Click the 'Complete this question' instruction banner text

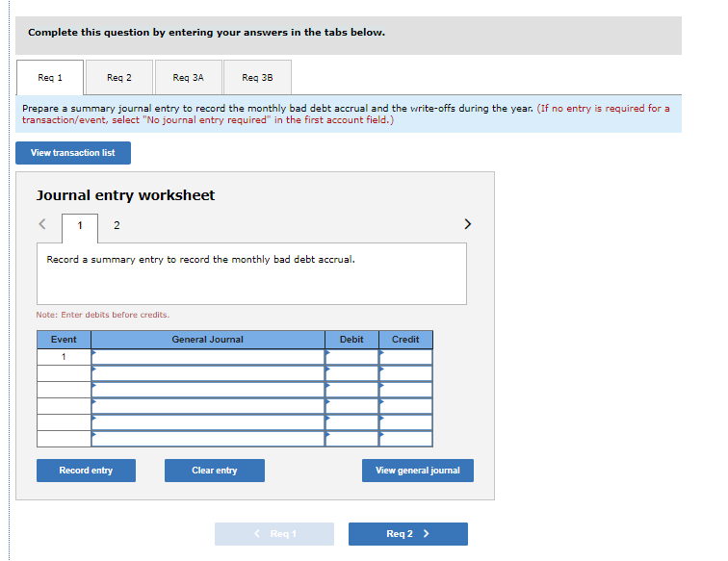click(207, 33)
